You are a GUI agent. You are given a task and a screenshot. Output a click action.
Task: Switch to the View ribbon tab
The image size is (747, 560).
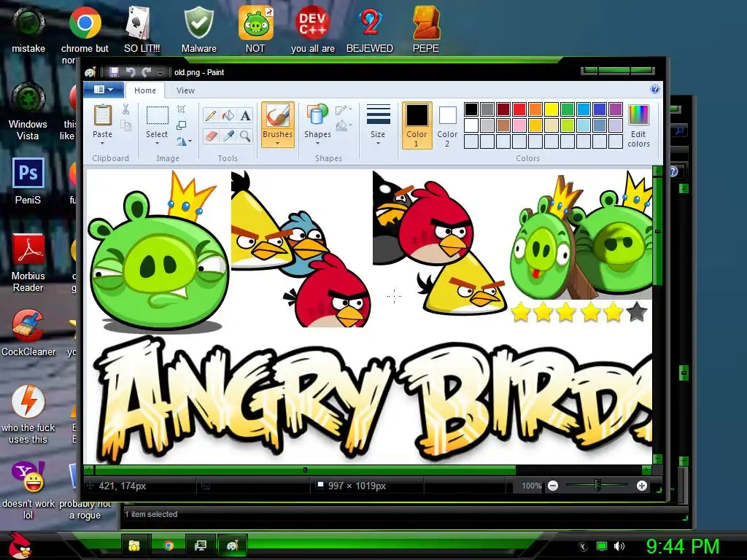pos(185,90)
